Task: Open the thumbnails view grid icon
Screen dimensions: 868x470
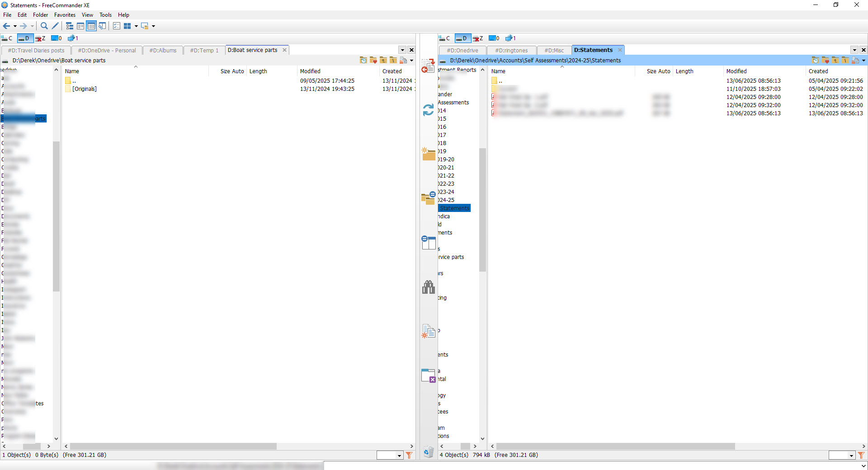Action: click(x=127, y=26)
